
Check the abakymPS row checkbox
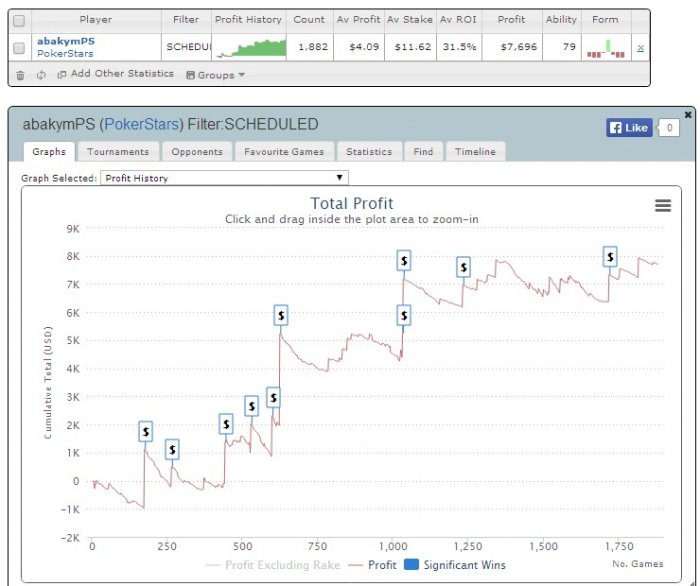[x=19, y=48]
